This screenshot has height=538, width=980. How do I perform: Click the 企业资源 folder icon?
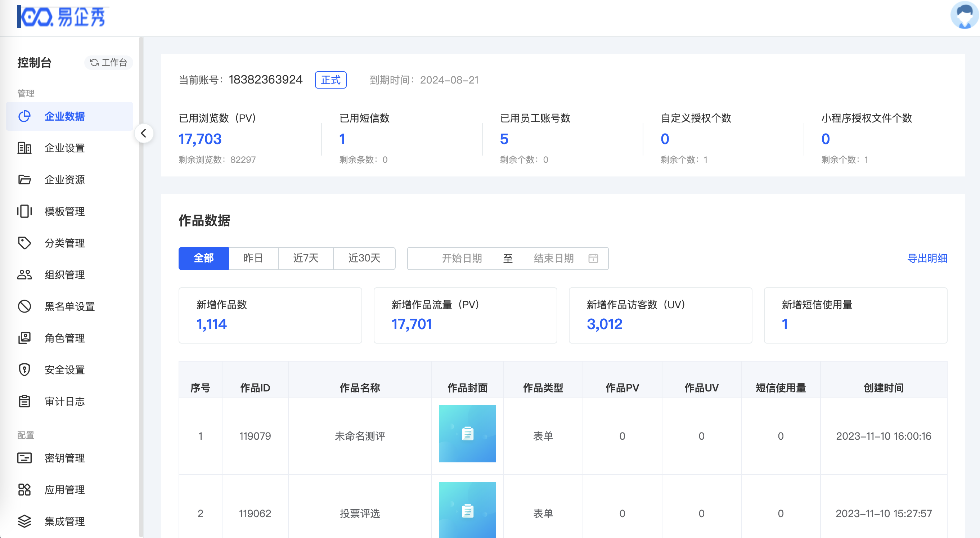(24, 180)
